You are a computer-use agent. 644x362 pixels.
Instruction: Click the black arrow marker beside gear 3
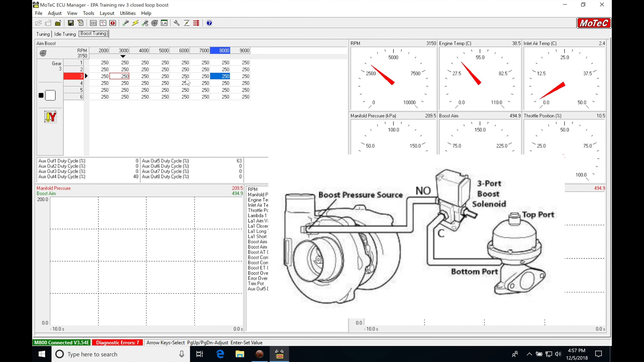pos(86,76)
